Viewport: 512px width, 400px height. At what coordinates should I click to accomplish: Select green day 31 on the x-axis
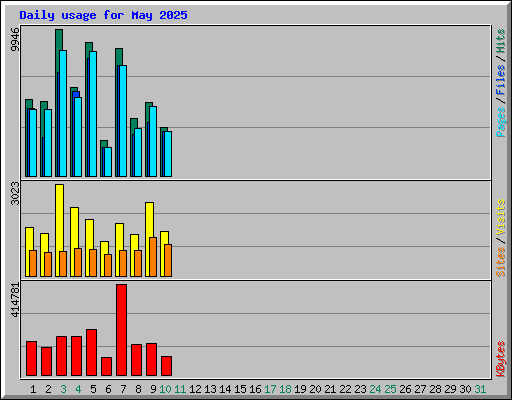click(x=480, y=389)
